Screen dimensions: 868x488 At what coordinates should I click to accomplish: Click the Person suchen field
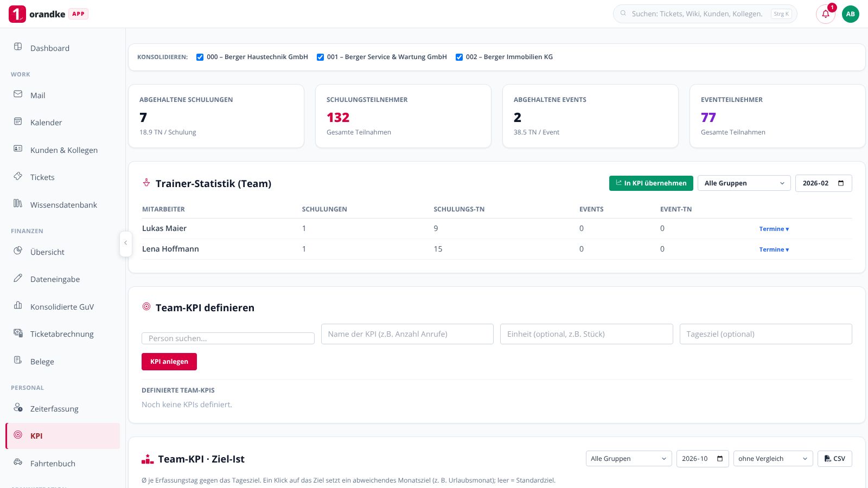pos(228,338)
